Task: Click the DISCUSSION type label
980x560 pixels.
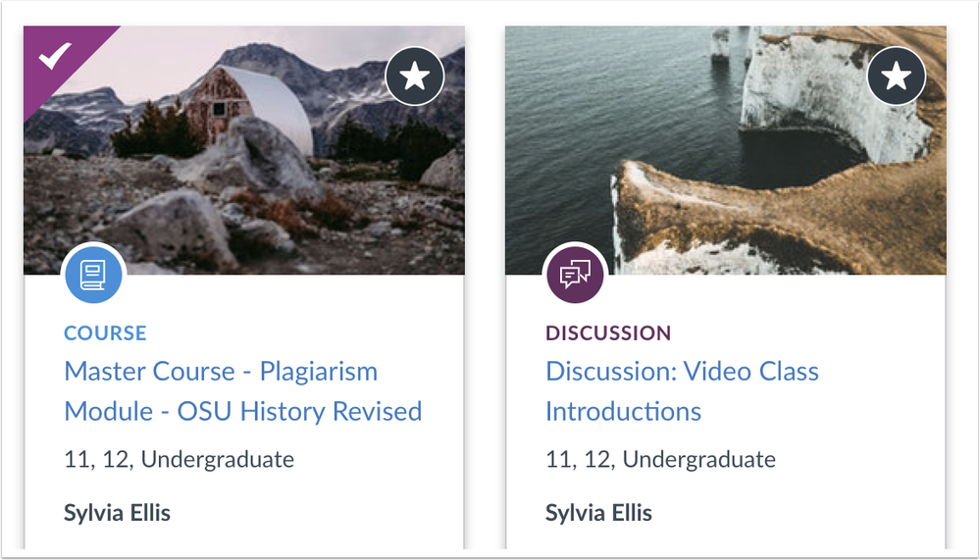Action: click(608, 332)
